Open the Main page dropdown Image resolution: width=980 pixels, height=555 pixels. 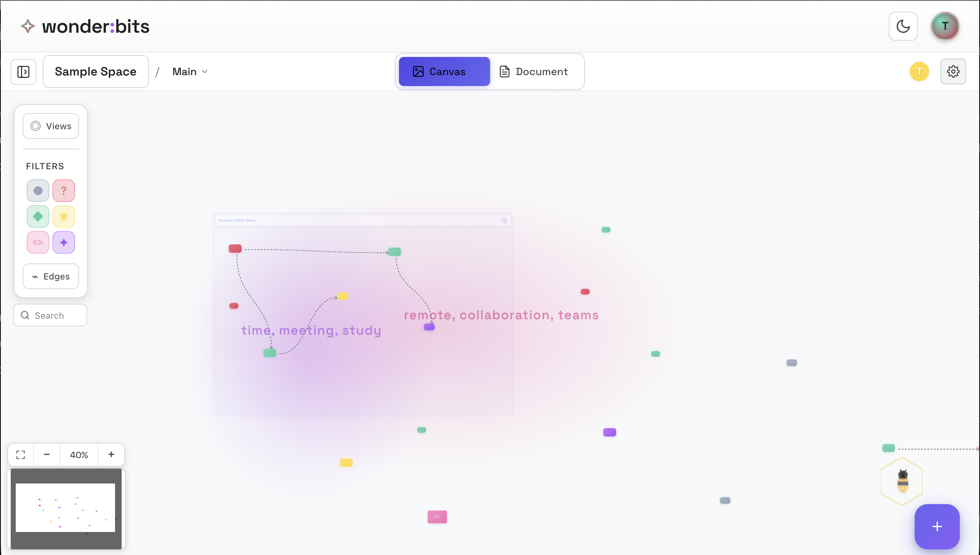(x=190, y=71)
